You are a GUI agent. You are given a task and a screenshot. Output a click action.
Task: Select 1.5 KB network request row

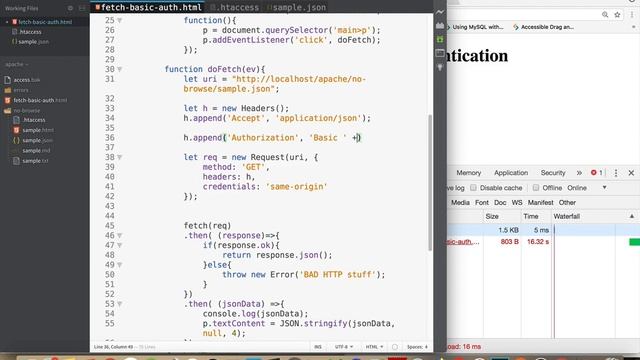(543, 230)
